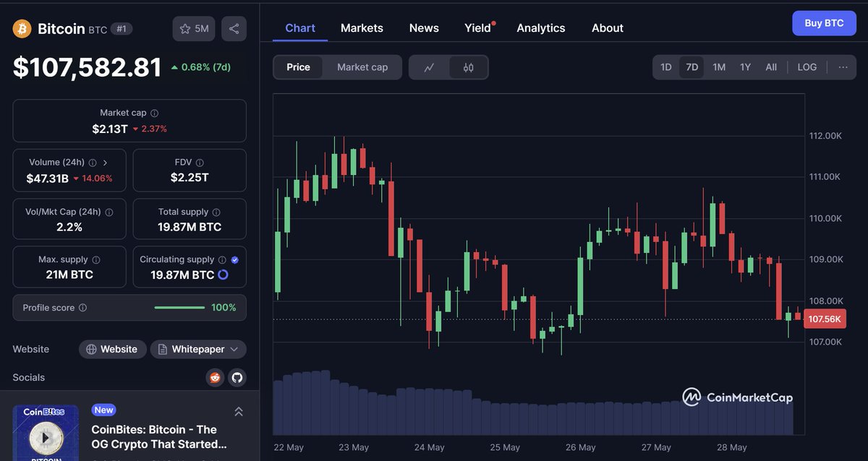This screenshot has width=868, height=461.
Task: Set chart range to 7D
Action: coord(692,67)
